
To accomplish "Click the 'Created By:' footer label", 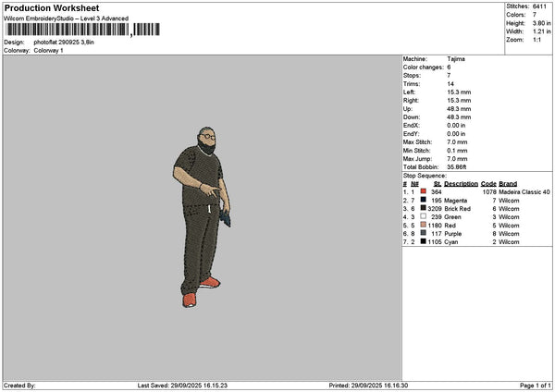I will point(19,386).
